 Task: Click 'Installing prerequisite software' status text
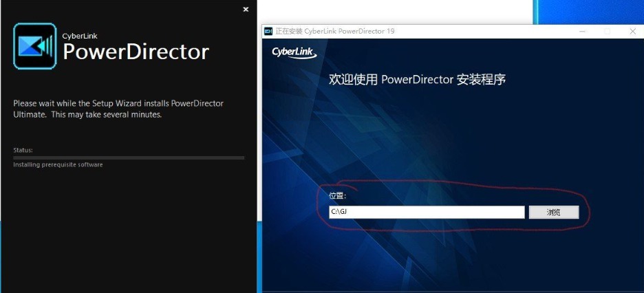(x=58, y=164)
